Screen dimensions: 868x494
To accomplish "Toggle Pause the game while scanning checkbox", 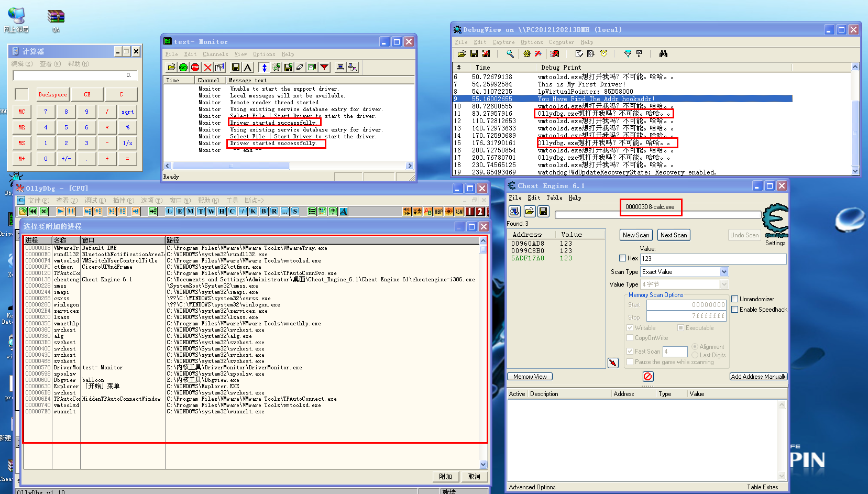I will point(630,362).
